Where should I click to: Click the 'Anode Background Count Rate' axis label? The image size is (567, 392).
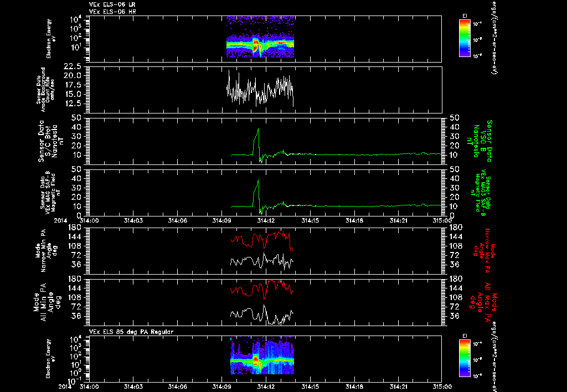tap(45, 89)
